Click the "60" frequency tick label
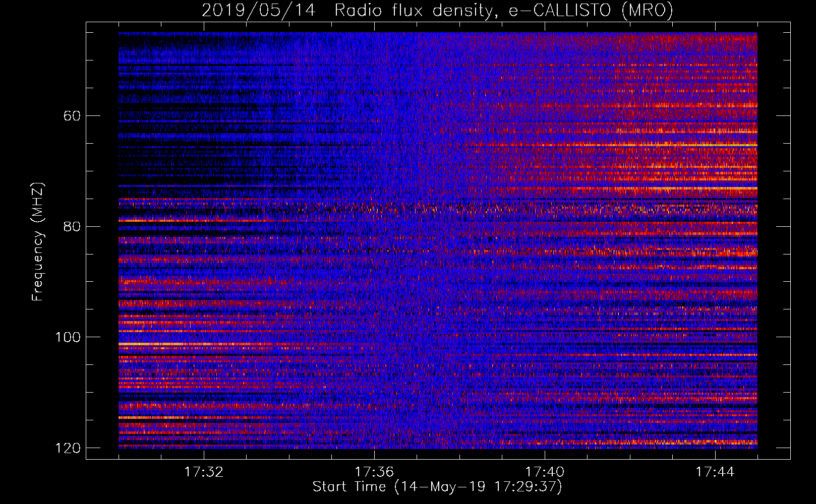This screenshot has height=504, width=816. 72,116
